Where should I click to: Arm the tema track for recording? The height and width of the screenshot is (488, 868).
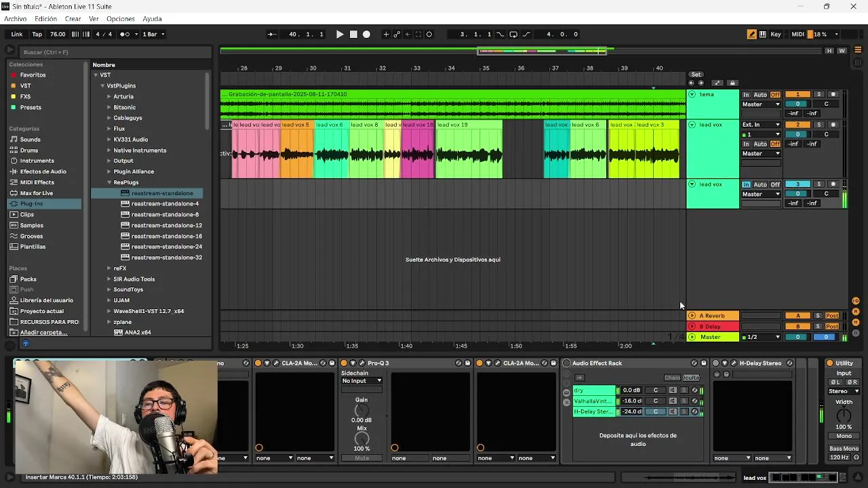tap(833, 95)
